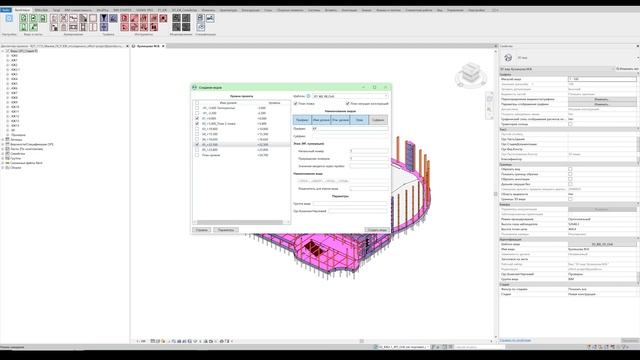
Task: Click the Параметры button at dialog bottom
Action: [x=226, y=230]
